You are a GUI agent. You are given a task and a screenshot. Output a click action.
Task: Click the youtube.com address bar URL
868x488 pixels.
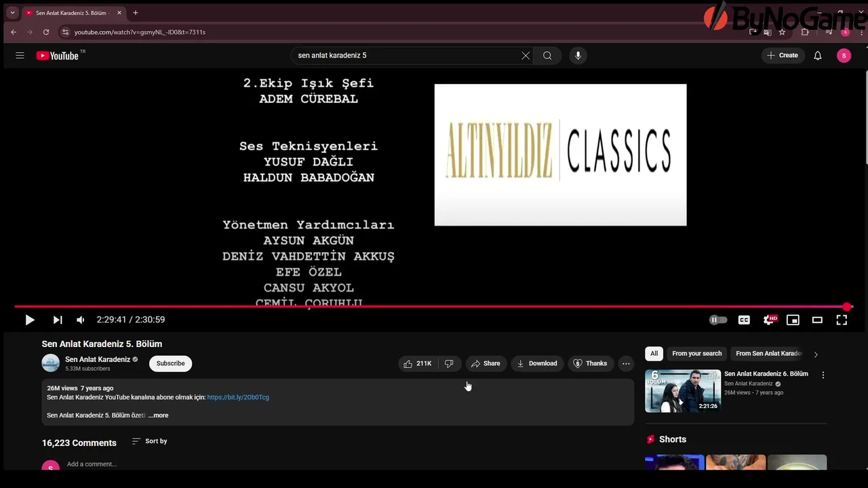coord(140,32)
